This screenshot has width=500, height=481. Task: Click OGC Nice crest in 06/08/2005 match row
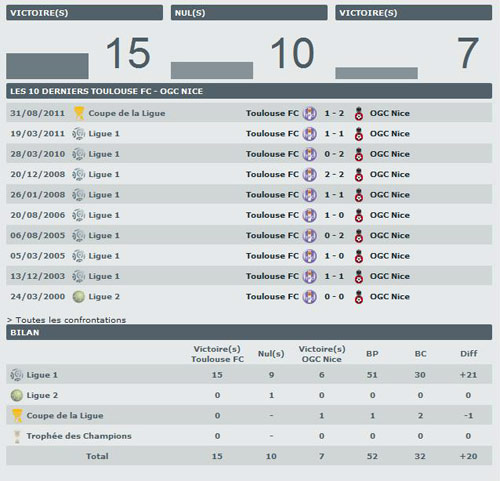[x=359, y=235]
